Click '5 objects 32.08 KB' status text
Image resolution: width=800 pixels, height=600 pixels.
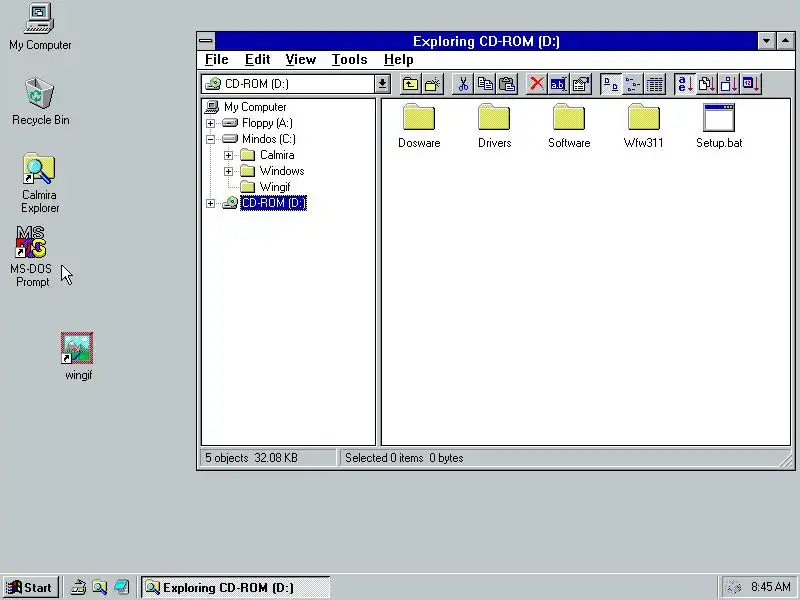point(251,458)
